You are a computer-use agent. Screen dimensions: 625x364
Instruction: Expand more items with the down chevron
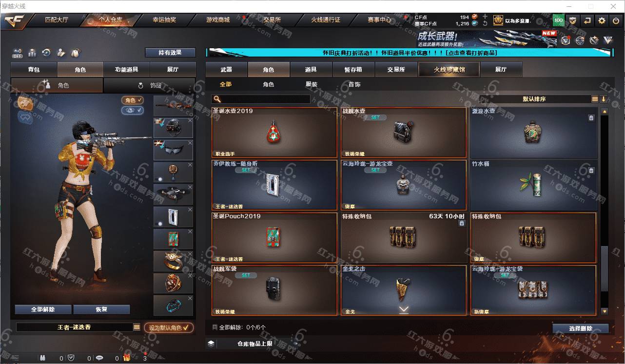[x=404, y=309]
